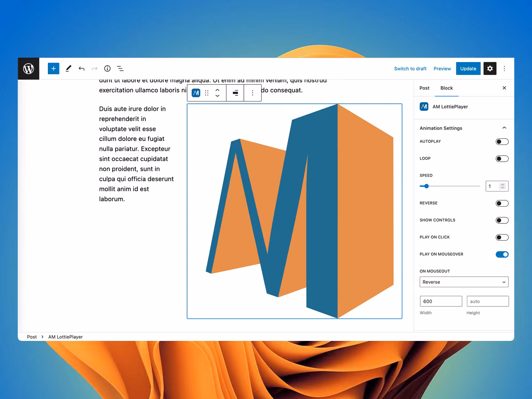Enable Play on Click toggle
The width and height of the screenshot is (532, 399).
[502, 238]
